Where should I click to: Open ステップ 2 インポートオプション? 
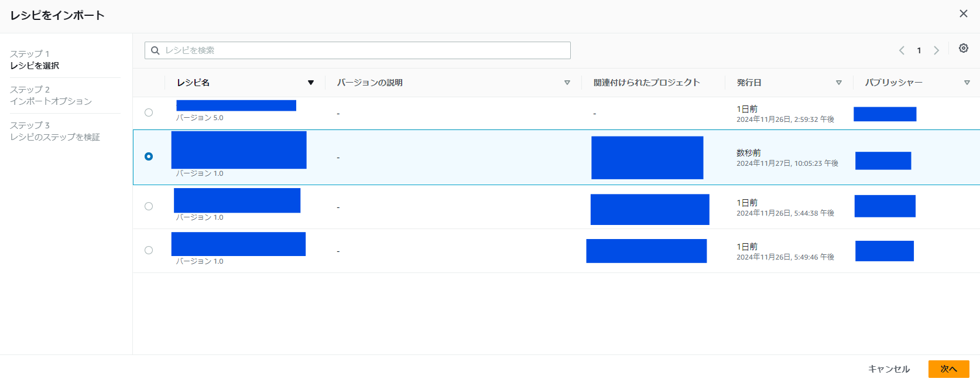[x=51, y=95]
